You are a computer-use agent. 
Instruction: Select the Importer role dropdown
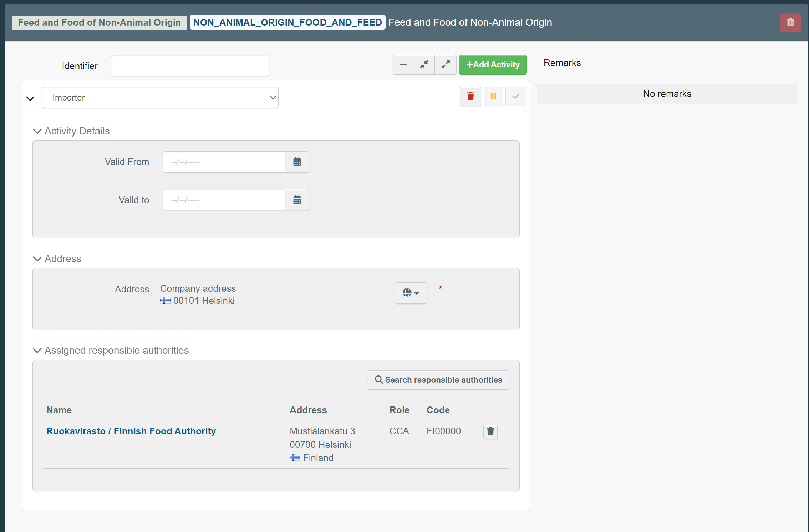[161, 97]
